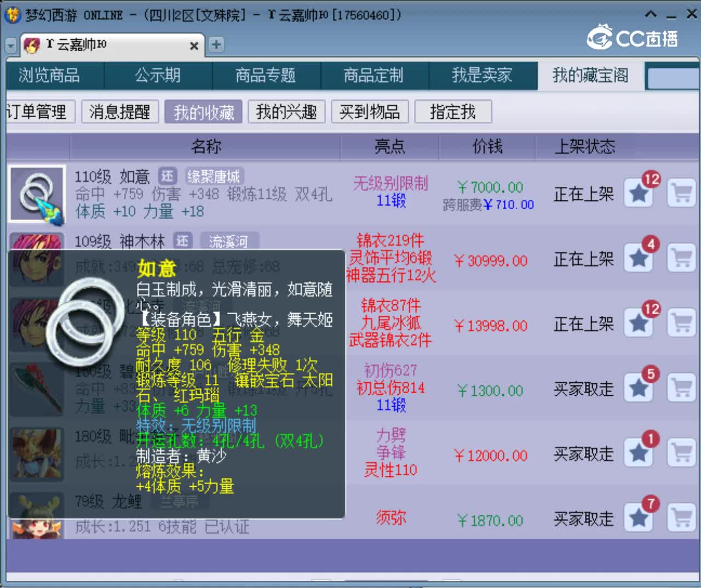Click 灵性110 highlight text
Image resolution: width=701 pixels, height=588 pixels.
pyautogui.click(x=390, y=470)
